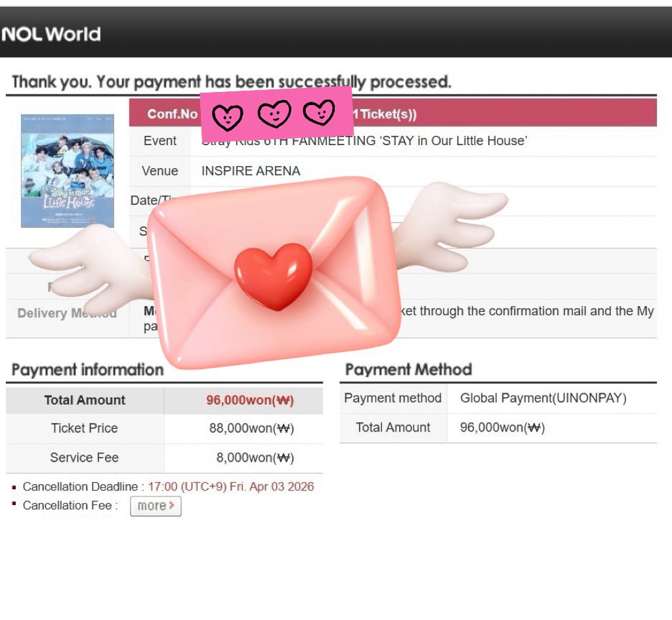
Task: Click the Total Amount label under Payment Method
Action: [x=393, y=428]
